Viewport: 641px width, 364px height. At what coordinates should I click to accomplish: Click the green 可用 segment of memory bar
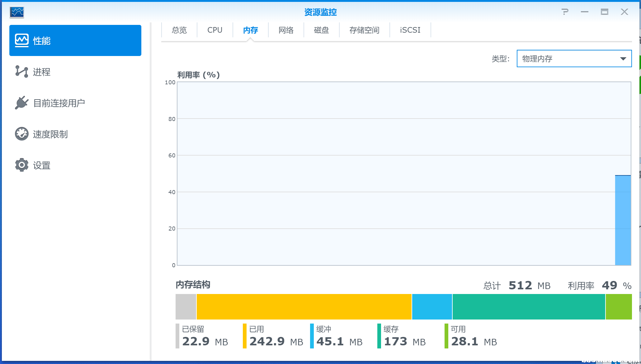tap(619, 307)
